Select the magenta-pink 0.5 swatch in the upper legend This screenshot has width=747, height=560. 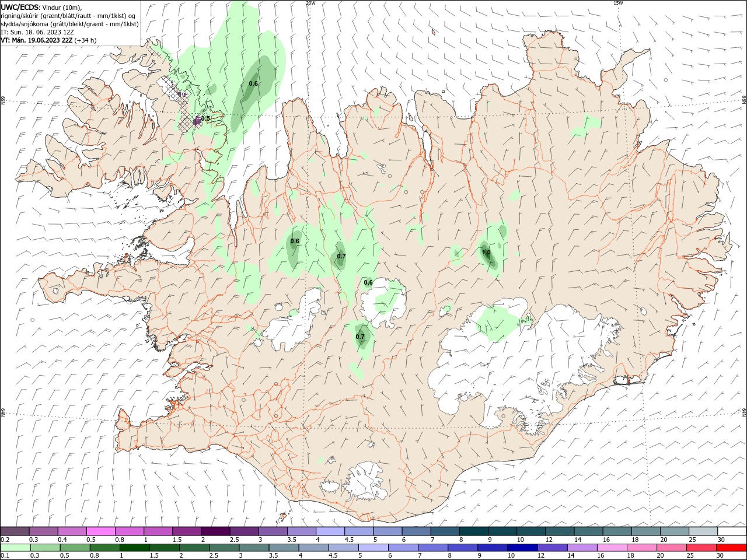[100, 531]
